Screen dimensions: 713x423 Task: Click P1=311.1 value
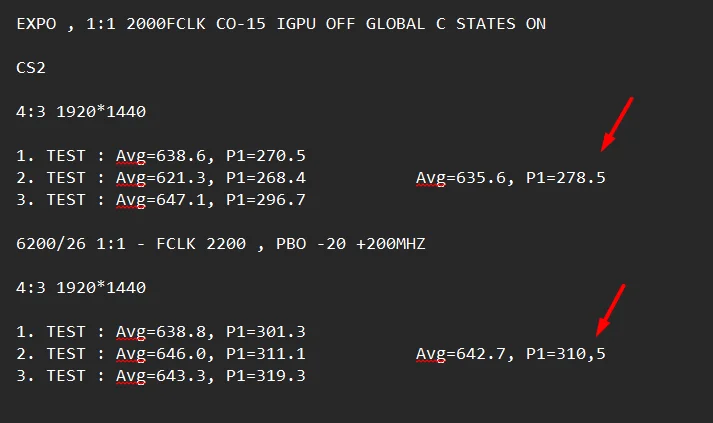tap(266, 354)
